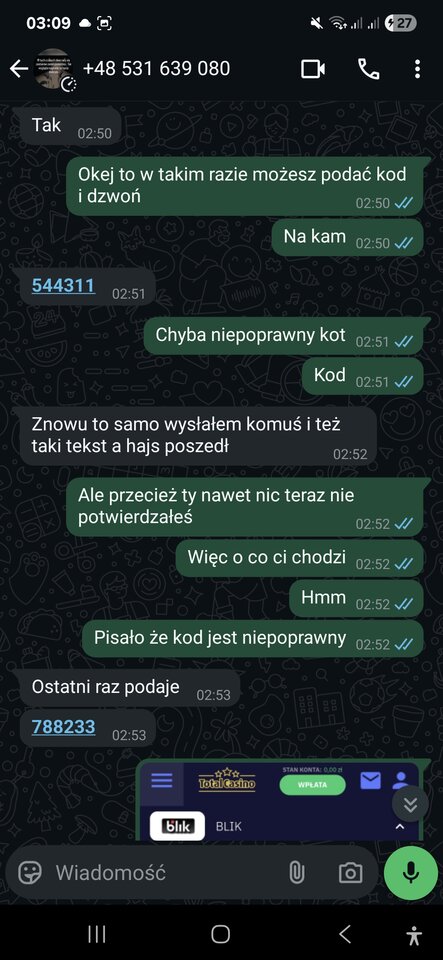Tap the linked code 544311
443x960 pixels.
tap(63, 285)
